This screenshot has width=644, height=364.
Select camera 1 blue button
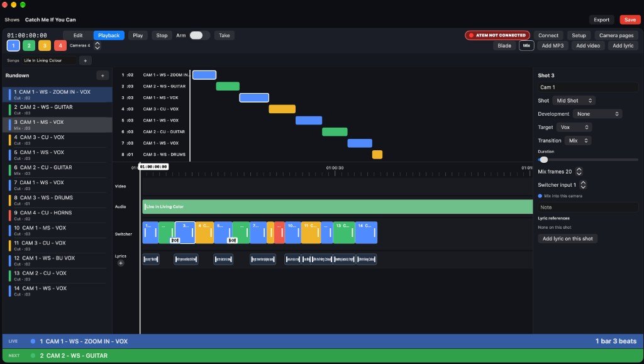point(13,45)
